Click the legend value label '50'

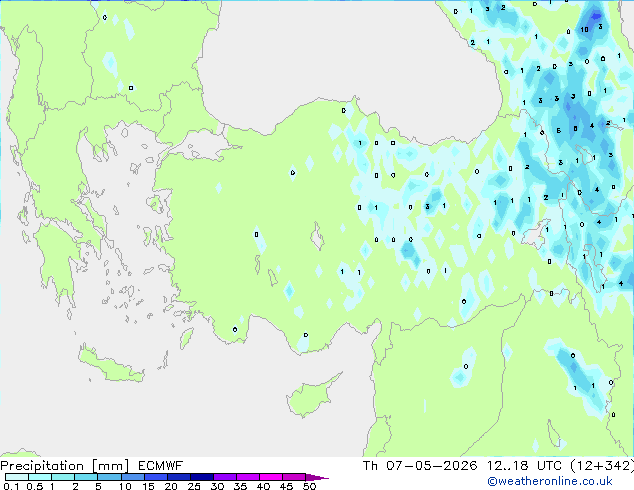tap(309, 486)
